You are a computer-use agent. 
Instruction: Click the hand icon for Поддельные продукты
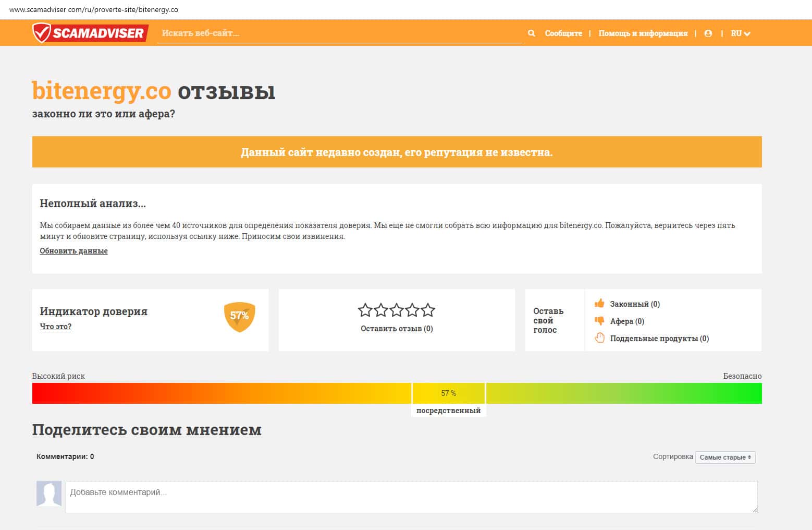[x=599, y=338]
